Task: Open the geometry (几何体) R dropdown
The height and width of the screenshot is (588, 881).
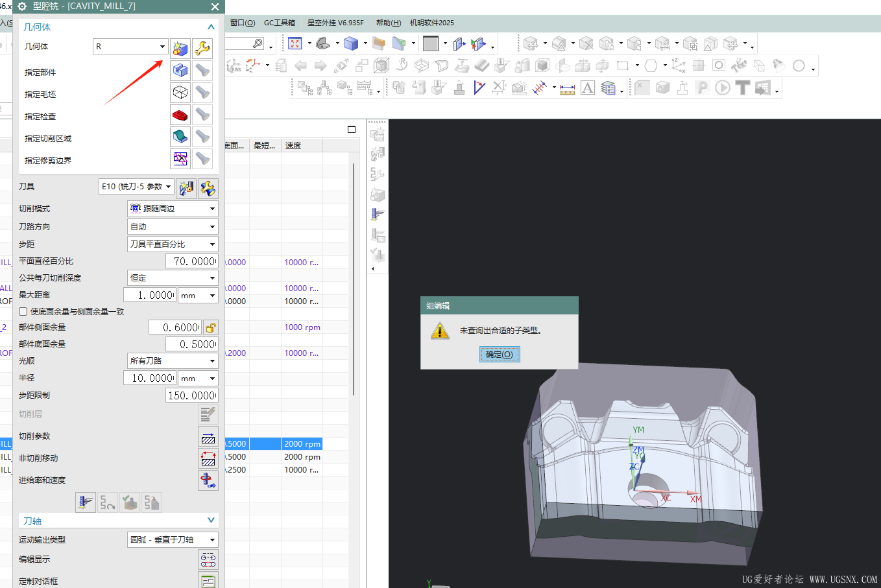Action: (131, 47)
